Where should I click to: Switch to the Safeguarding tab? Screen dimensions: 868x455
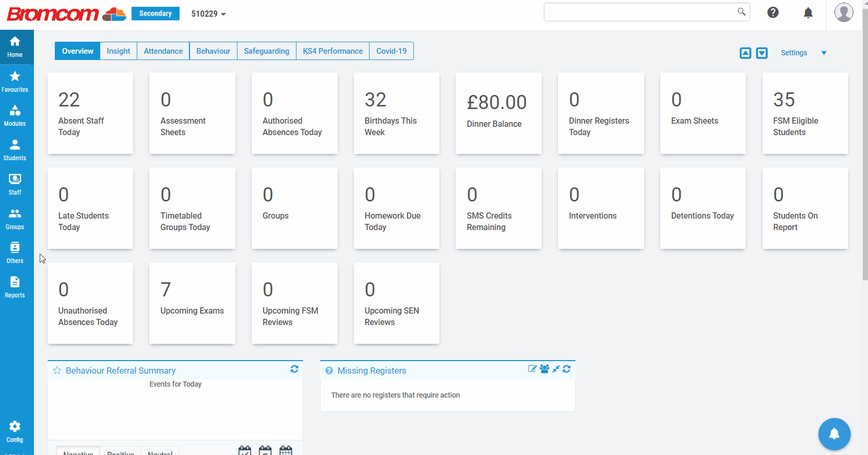[x=266, y=51]
